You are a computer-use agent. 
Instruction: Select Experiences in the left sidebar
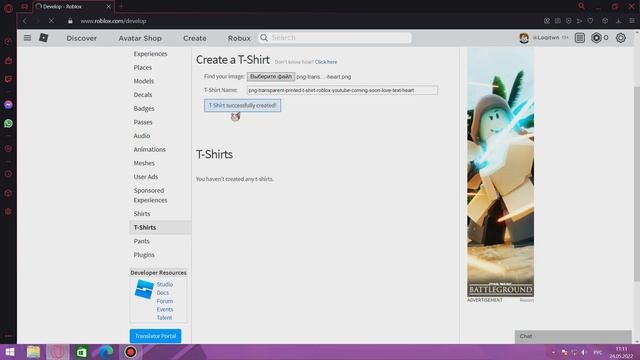(x=150, y=54)
